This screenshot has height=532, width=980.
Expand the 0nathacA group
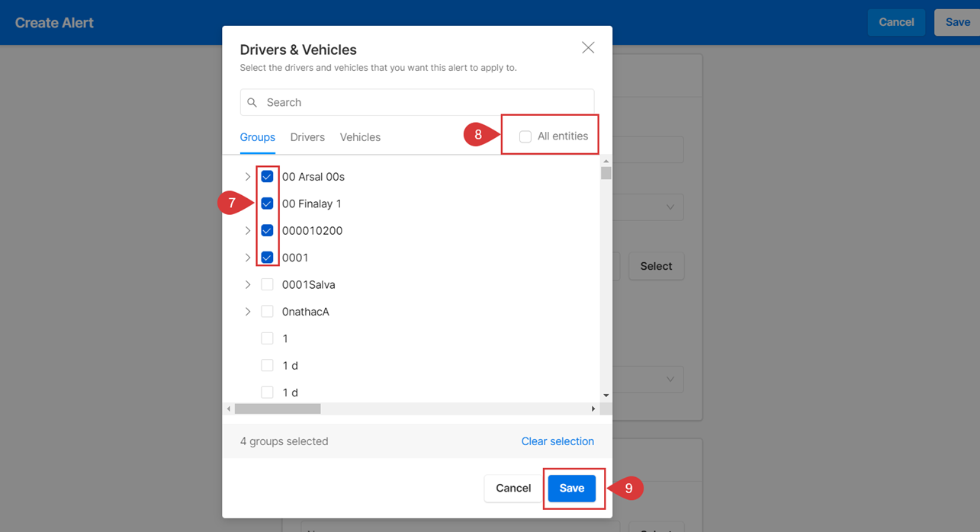(x=248, y=312)
